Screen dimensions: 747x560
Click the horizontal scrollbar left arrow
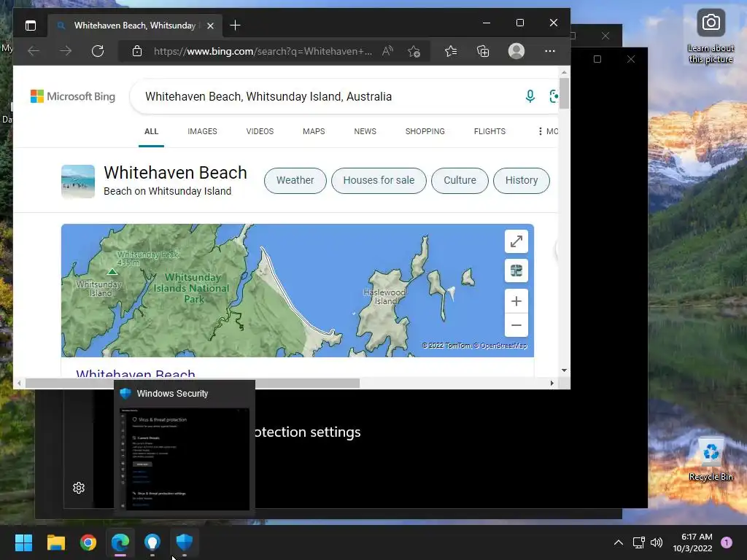click(x=19, y=383)
